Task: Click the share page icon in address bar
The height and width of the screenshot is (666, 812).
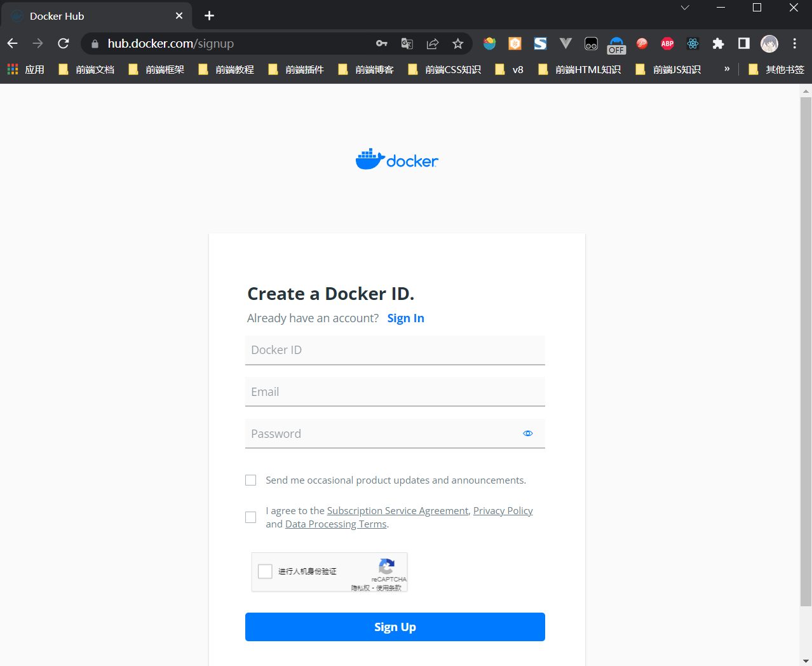Action: pos(433,43)
